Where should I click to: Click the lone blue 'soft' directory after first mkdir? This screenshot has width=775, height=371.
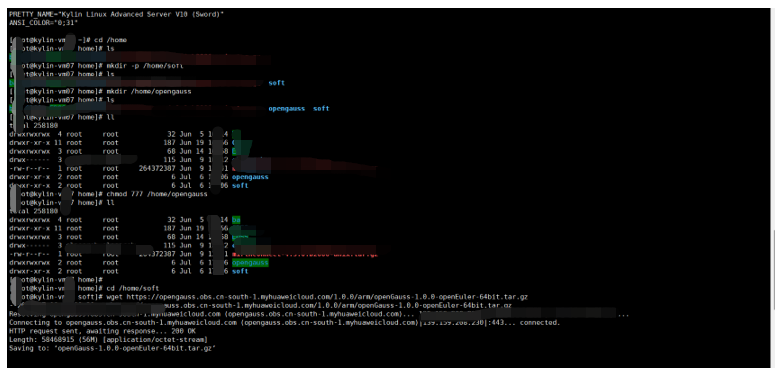(276, 83)
